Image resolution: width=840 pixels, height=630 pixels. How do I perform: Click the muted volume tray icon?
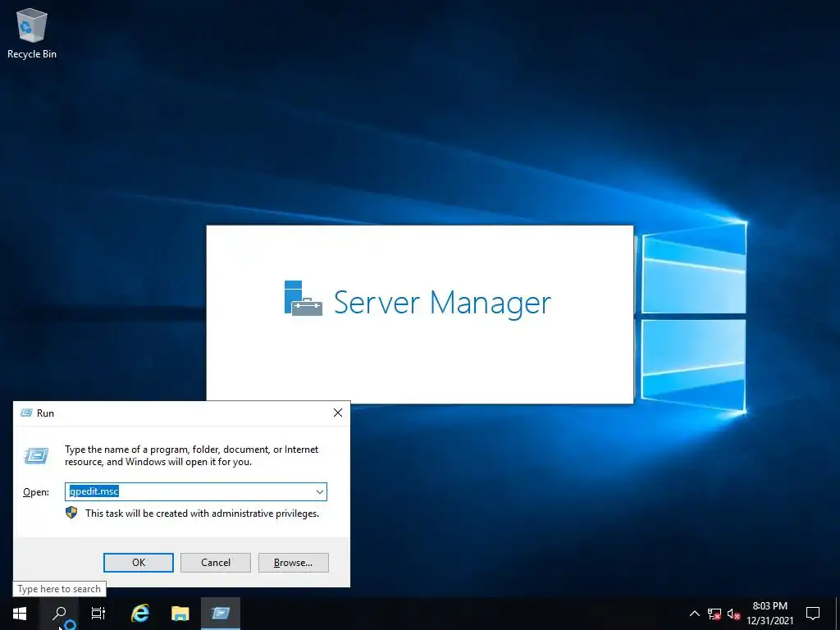click(x=733, y=614)
